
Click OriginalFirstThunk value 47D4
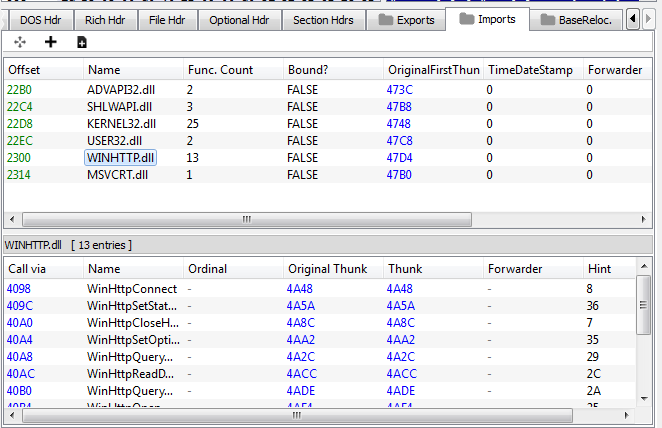click(399, 158)
